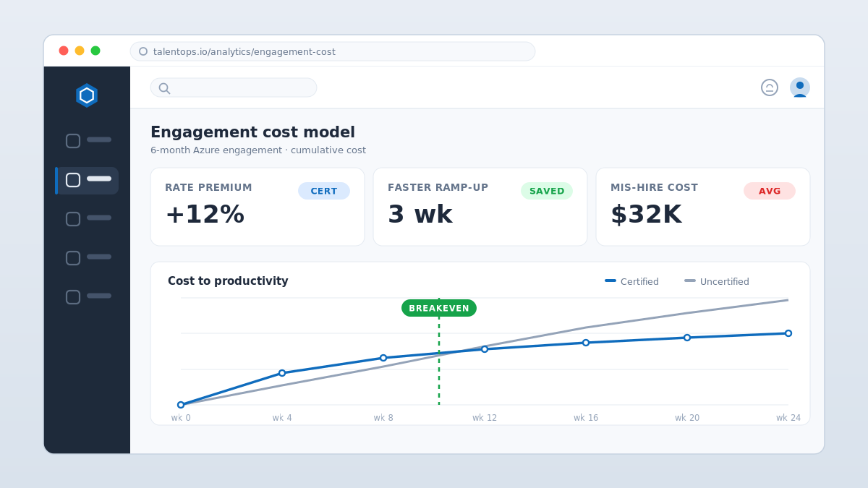Click the $32K mis-hire value
Image resolution: width=868 pixels, height=488 pixels.
point(646,215)
